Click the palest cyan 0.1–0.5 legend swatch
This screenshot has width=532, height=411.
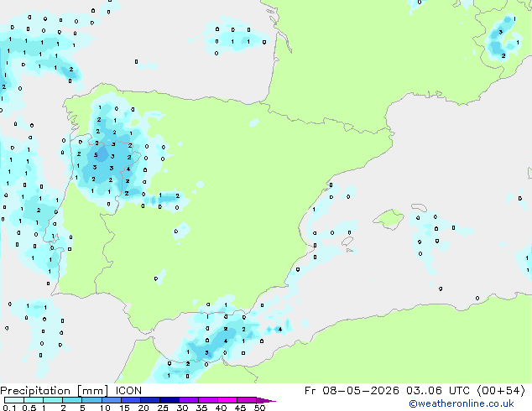point(14,400)
